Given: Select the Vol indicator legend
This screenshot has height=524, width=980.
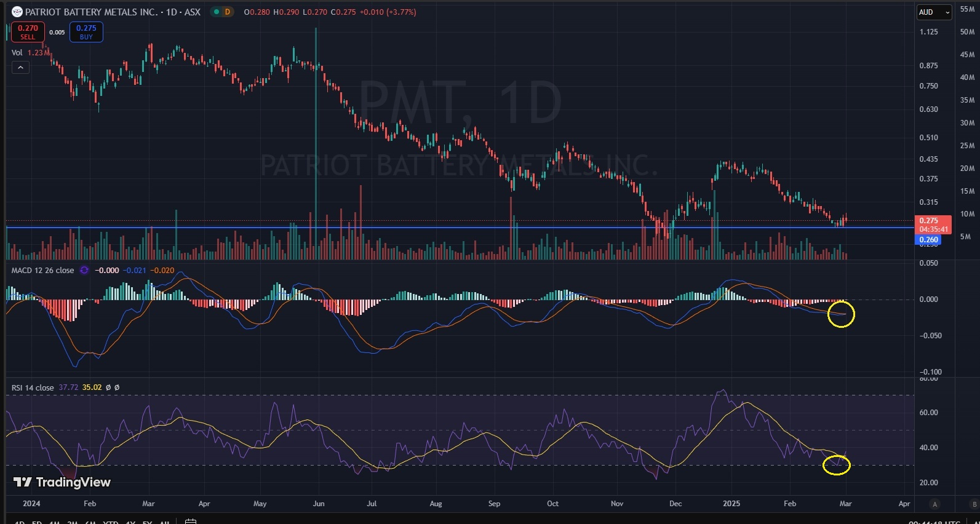Looking at the screenshot, I should (17, 53).
